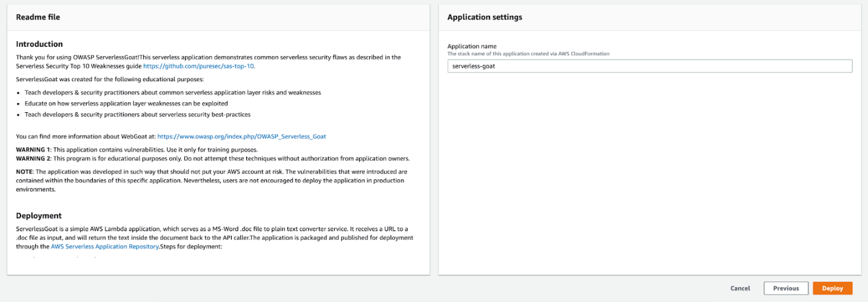
Task: Click 'You can find more information' text
Action: click(86, 137)
